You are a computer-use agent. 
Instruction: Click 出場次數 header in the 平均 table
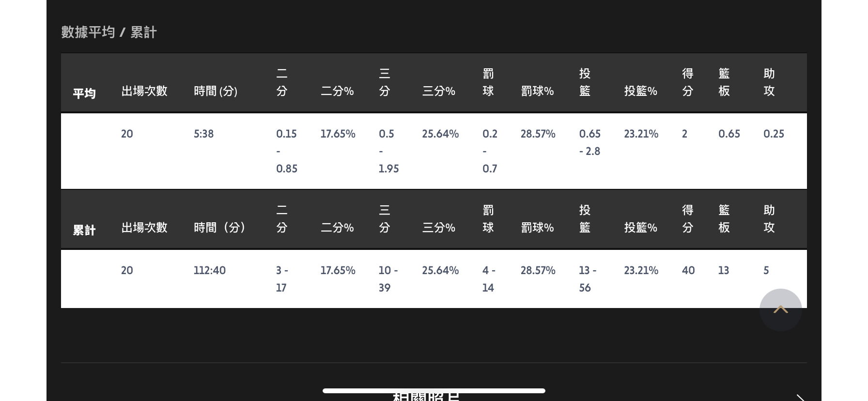(x=144, y=91)
